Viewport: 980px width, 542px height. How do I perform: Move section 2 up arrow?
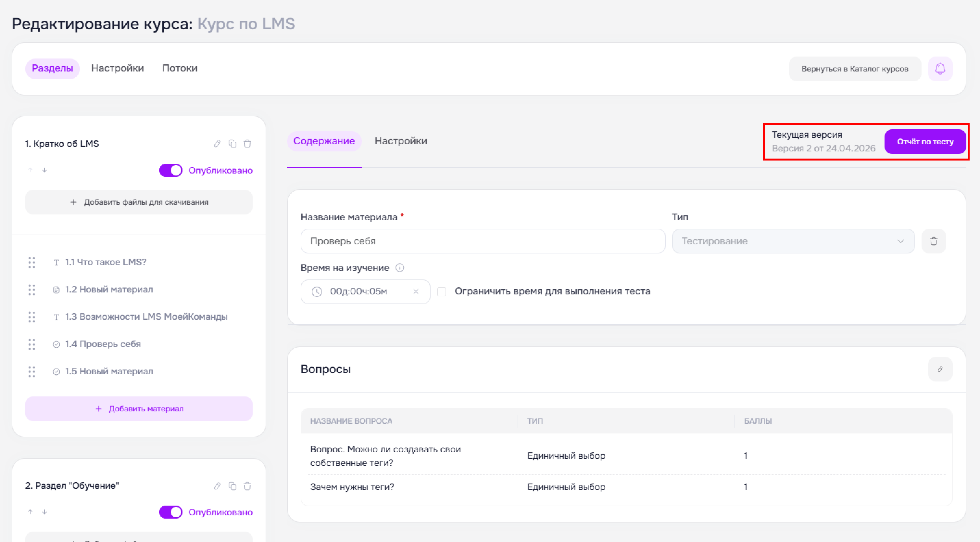tap(30, 511)
